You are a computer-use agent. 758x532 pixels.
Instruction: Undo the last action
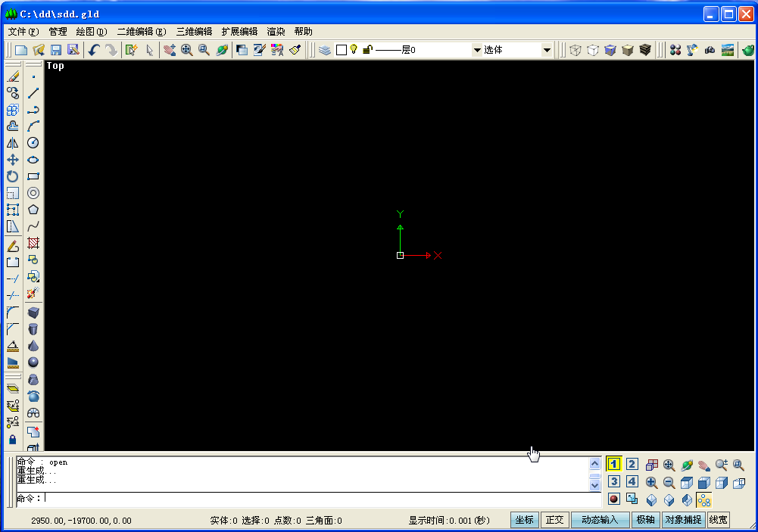point(94,50)
